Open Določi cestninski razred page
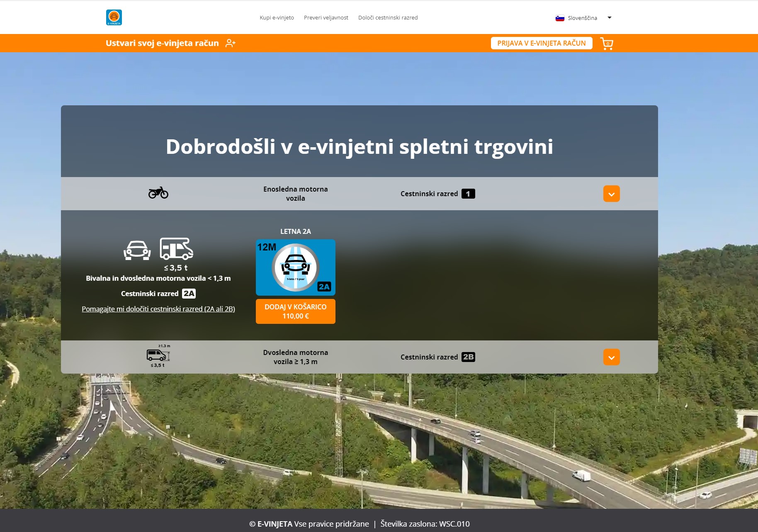Image resolution: width=758 pixels, height=532 pixels. pos(388,17)
